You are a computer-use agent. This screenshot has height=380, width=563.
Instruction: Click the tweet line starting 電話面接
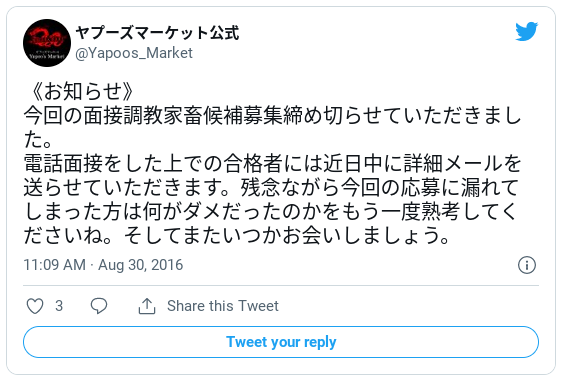point(272,163)
